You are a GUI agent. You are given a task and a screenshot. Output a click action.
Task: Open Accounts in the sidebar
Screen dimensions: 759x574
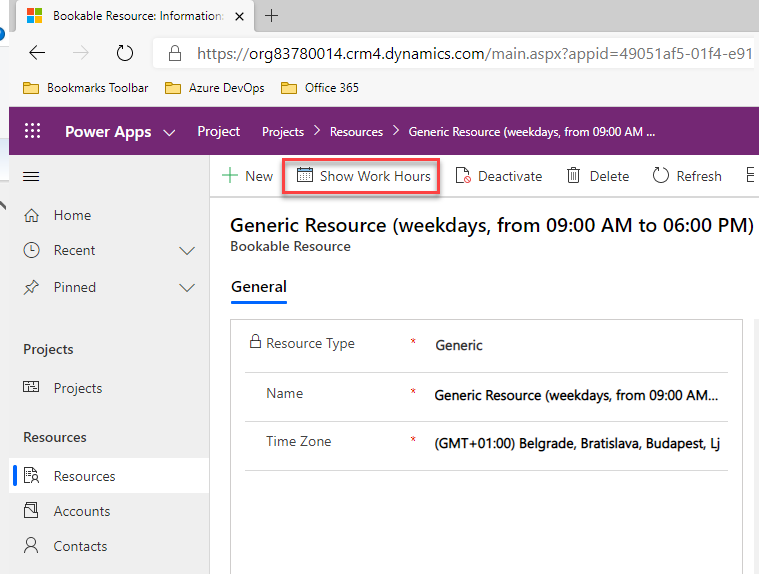click(82, 511)
